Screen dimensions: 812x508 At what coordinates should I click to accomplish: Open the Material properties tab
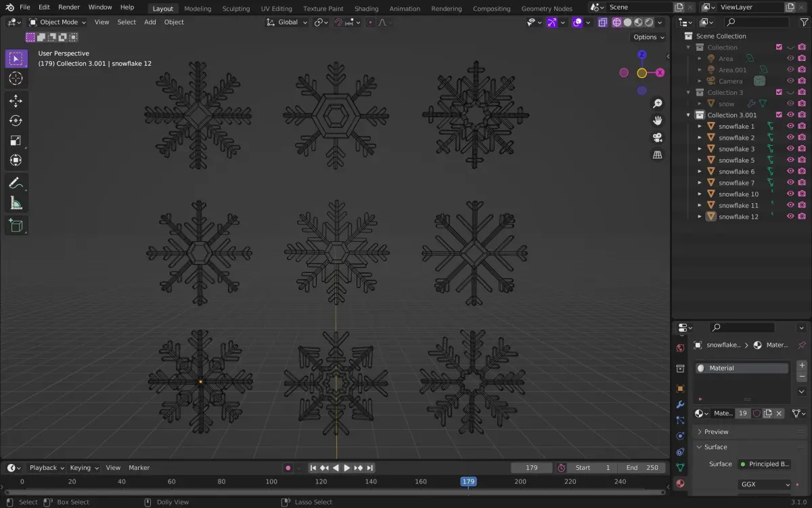[680, 484]
